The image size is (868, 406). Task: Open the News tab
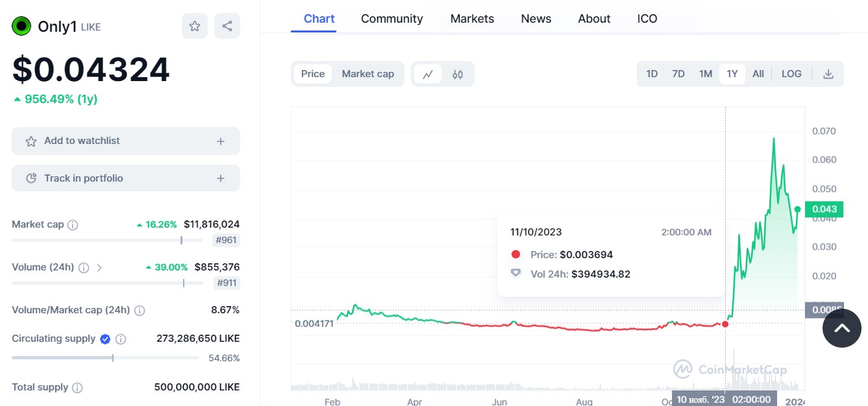[536, 19]
